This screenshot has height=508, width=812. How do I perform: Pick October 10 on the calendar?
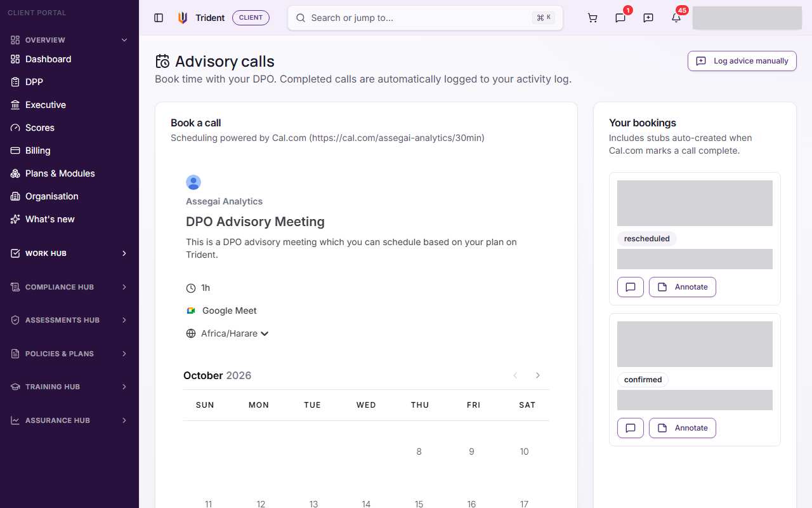click(524, 451)
